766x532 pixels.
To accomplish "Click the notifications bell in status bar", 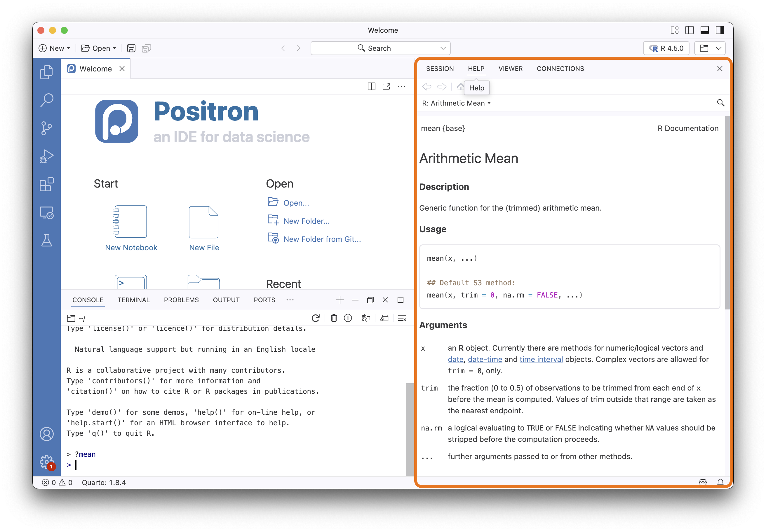I will coord(720,482).
